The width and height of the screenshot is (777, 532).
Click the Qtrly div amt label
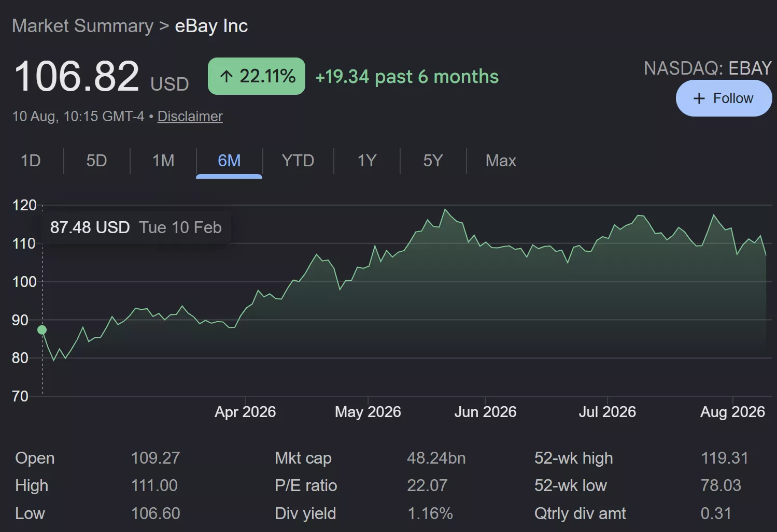click(x=580, y=513)
